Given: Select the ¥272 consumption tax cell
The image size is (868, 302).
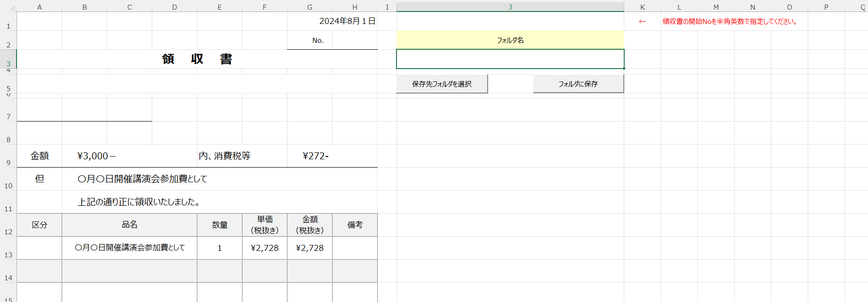Looking at the screenshot, I should coord(316,156).
